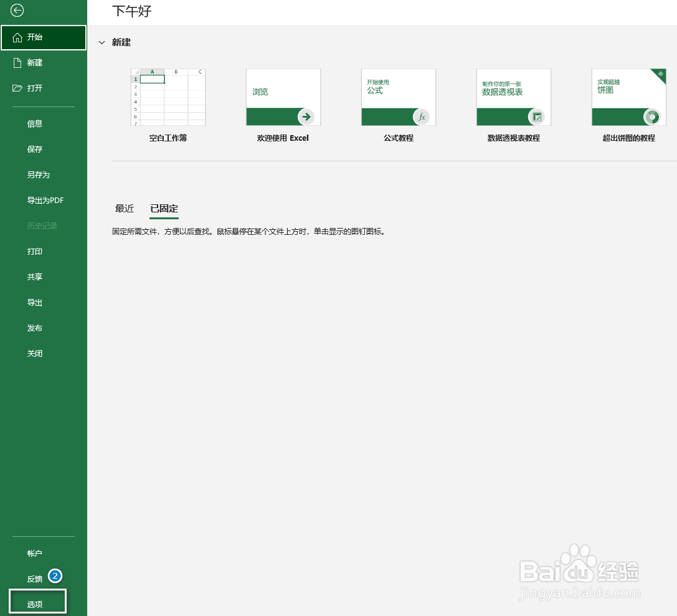Image resolution: width=677 pixels, height=616 pixels.
Task: Select the 新建 menu entry in sidebar
Action: [36, 62]
